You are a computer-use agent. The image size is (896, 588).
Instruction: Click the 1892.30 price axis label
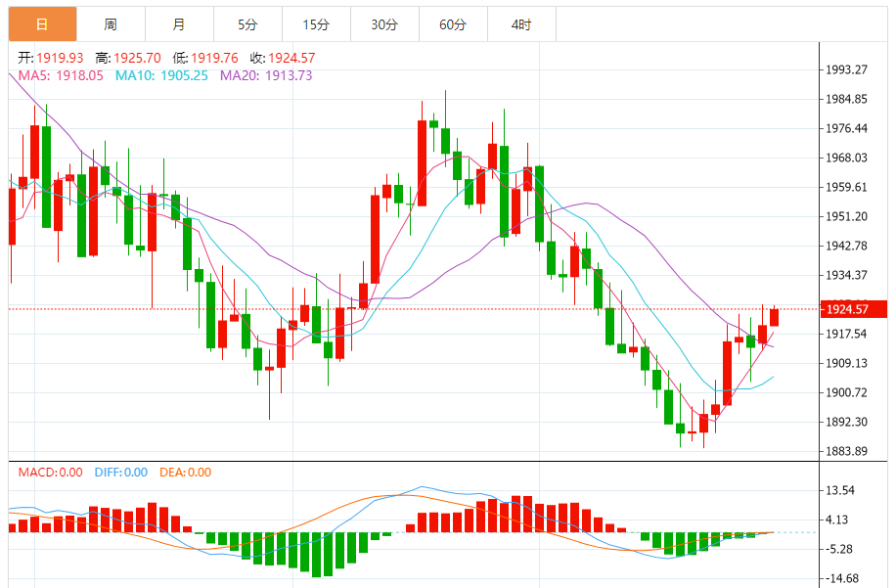point(846,422)
